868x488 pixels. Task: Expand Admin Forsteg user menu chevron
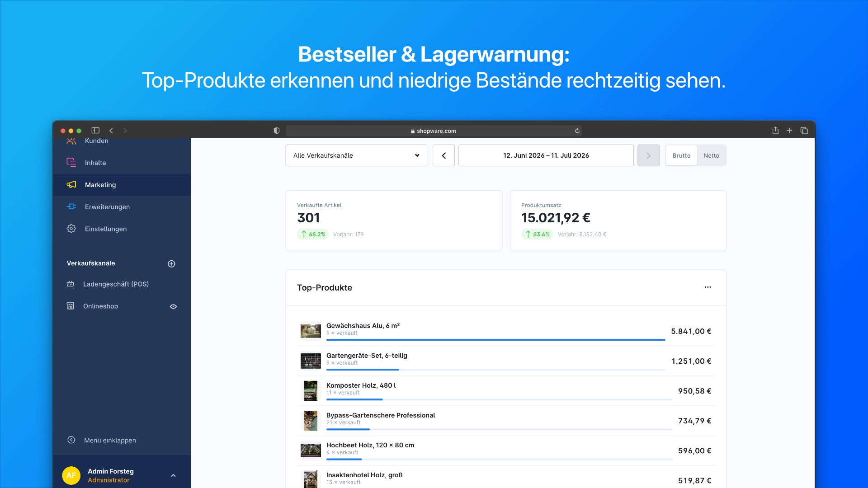click(x=173, y=475)
